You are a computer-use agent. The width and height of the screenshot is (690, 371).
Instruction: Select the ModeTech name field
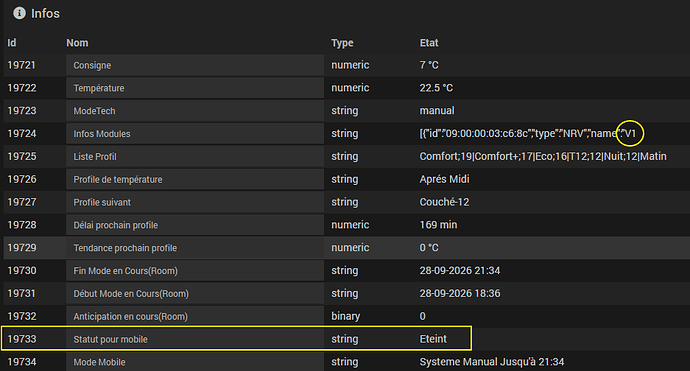tap(195, 111)
